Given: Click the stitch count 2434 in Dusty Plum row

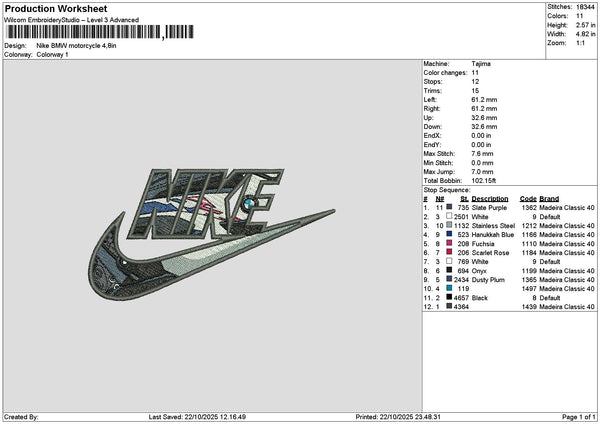Looking at the screenshot, I should coord(461,280).
